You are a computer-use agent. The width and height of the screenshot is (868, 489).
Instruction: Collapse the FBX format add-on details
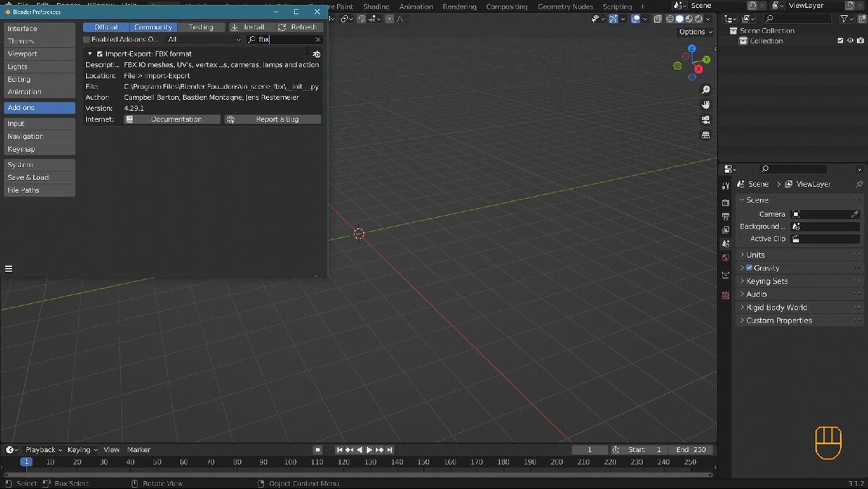[90, 54]
